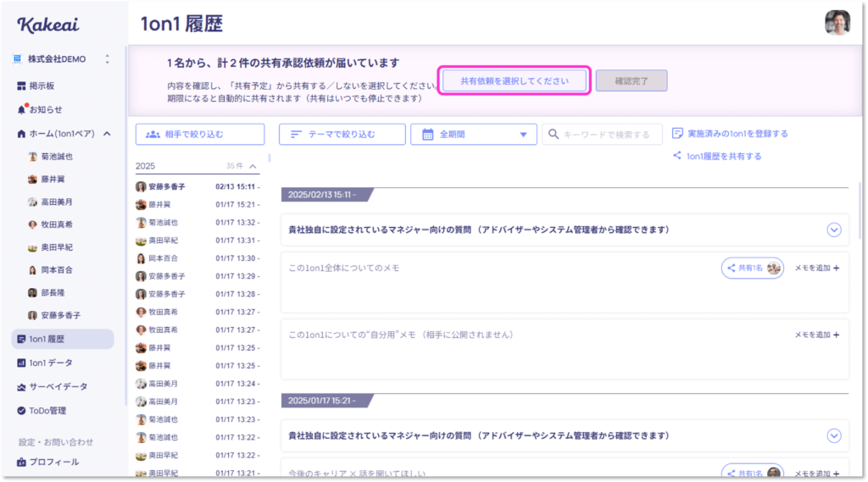The height and width of the screenshot is (482, 868).
Task: Click the 確認完了 button
Action: [x=632, y=80]
